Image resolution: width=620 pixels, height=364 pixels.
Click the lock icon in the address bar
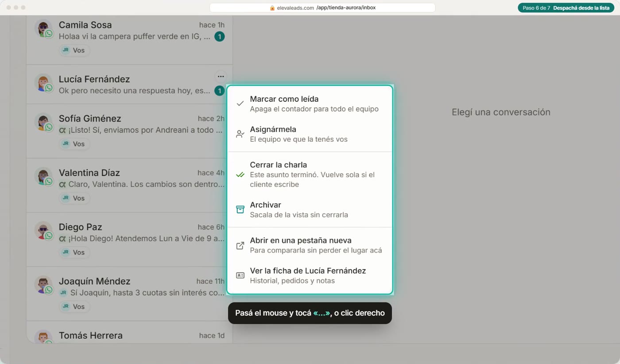point(272,8)
